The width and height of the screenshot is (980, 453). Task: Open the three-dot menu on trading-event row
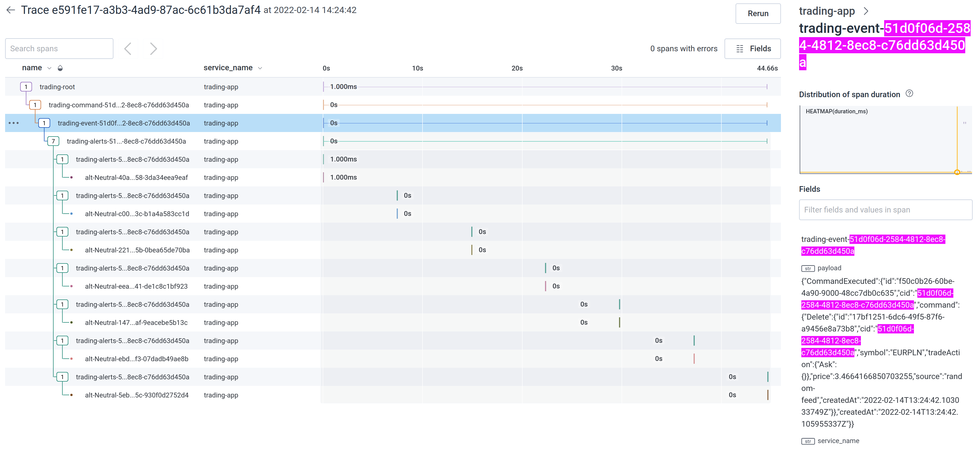tap(14, 123)
